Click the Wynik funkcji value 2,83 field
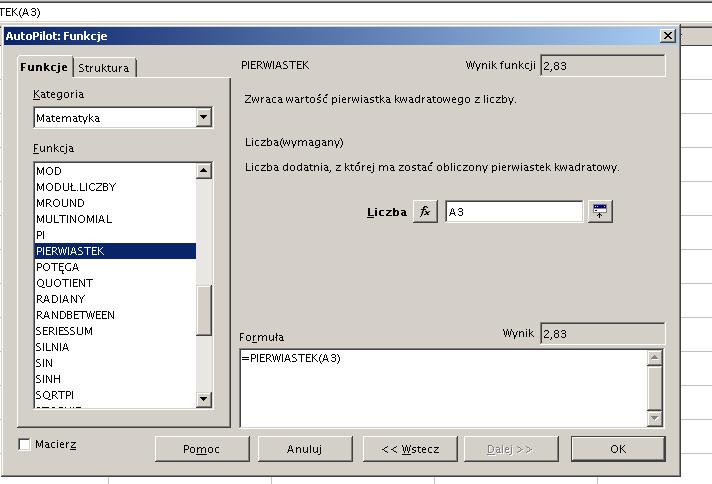Screen dimensions: 712x484 (603, 66)
